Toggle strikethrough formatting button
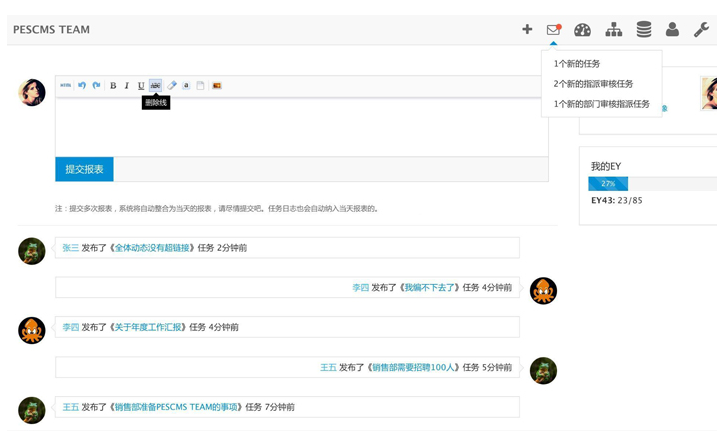721x444 pixels. (155, 85)
